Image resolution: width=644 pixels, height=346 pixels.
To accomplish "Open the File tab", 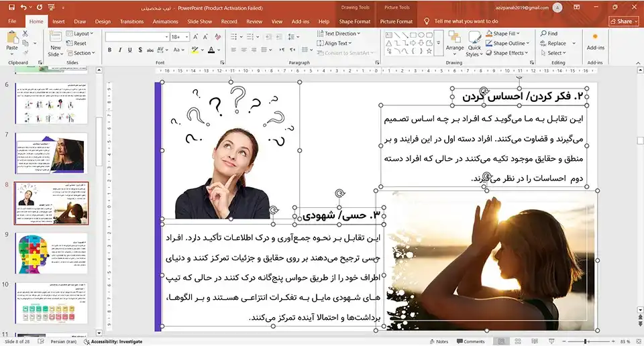I will point(12,21).
